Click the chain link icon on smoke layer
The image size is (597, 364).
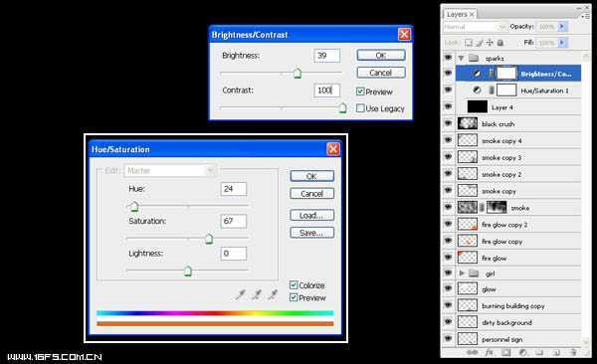(482, 208)
